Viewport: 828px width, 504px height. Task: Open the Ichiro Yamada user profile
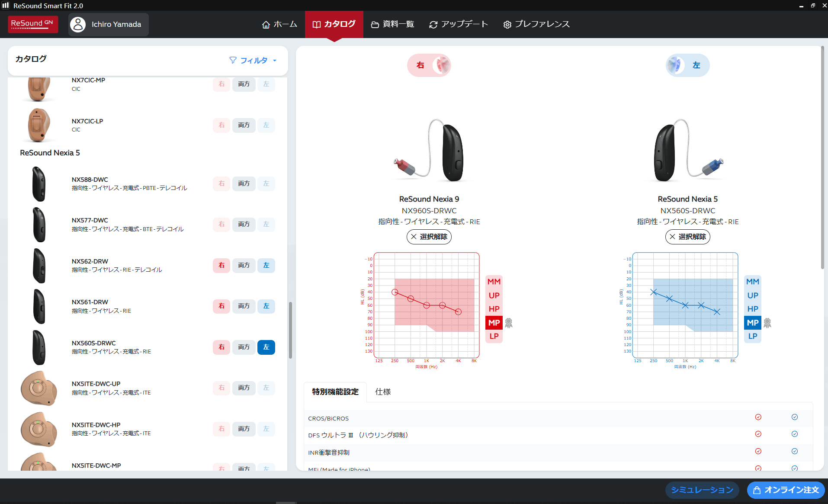pos(109,24)
